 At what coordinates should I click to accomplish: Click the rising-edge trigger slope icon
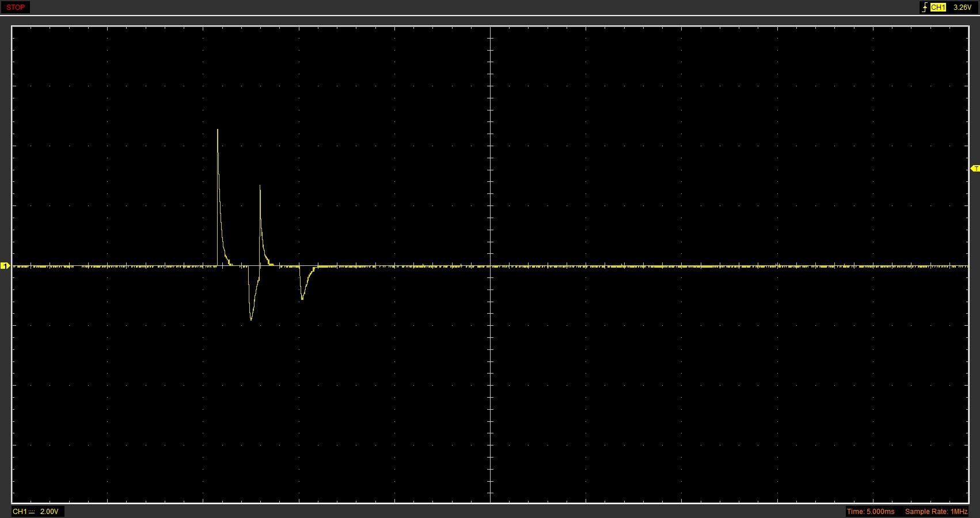coord(925,7)
